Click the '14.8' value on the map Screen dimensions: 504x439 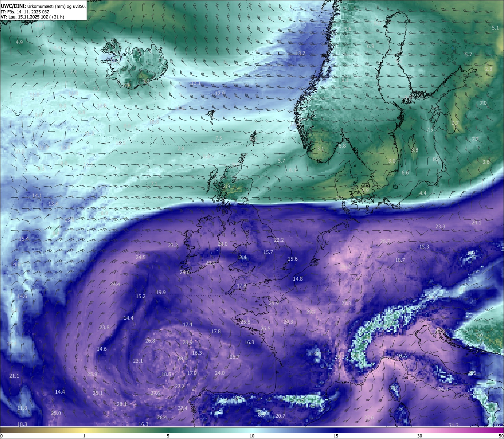298,279
